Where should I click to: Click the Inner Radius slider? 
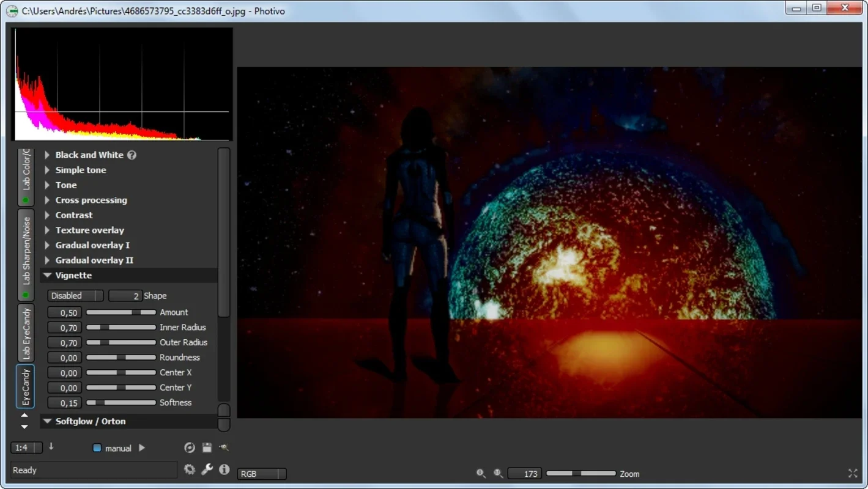121,328
